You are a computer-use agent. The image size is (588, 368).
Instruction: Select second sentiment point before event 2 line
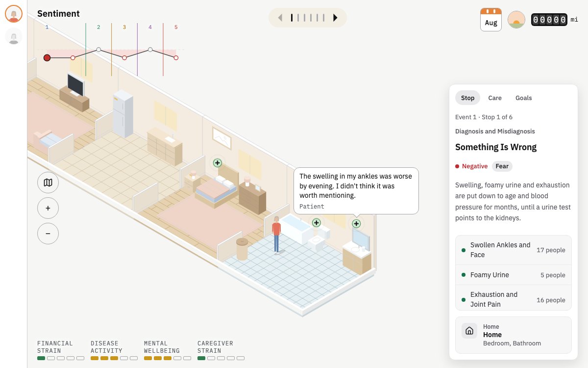73,58
